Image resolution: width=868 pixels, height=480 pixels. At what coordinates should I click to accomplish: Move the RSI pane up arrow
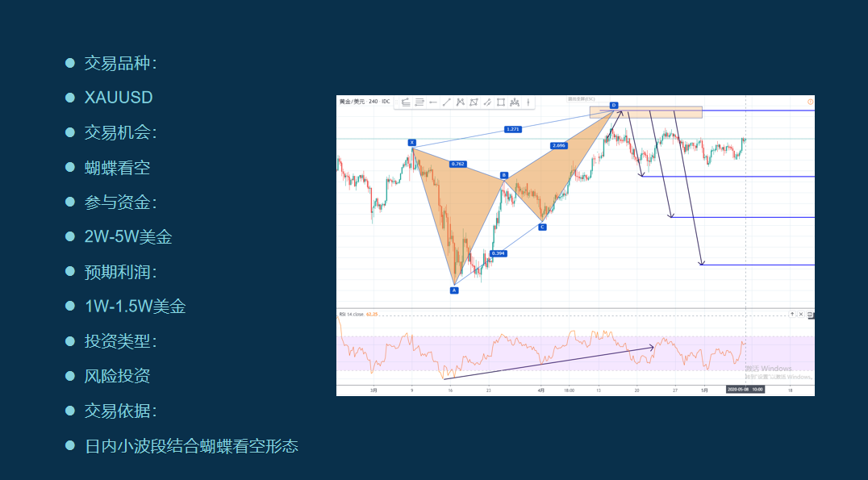[x=792, y=315]
